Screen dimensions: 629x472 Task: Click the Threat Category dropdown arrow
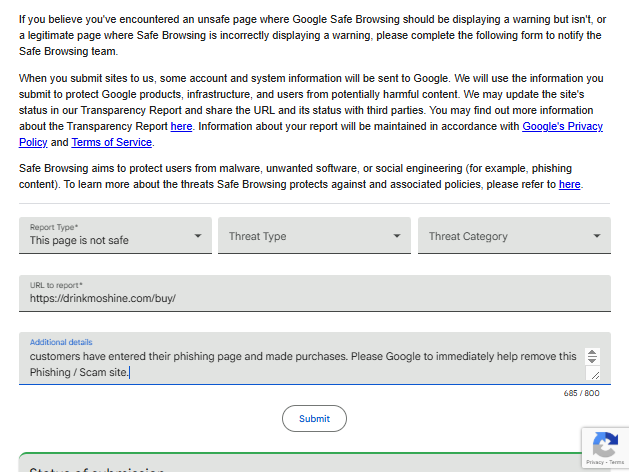[x=597, y=236]
